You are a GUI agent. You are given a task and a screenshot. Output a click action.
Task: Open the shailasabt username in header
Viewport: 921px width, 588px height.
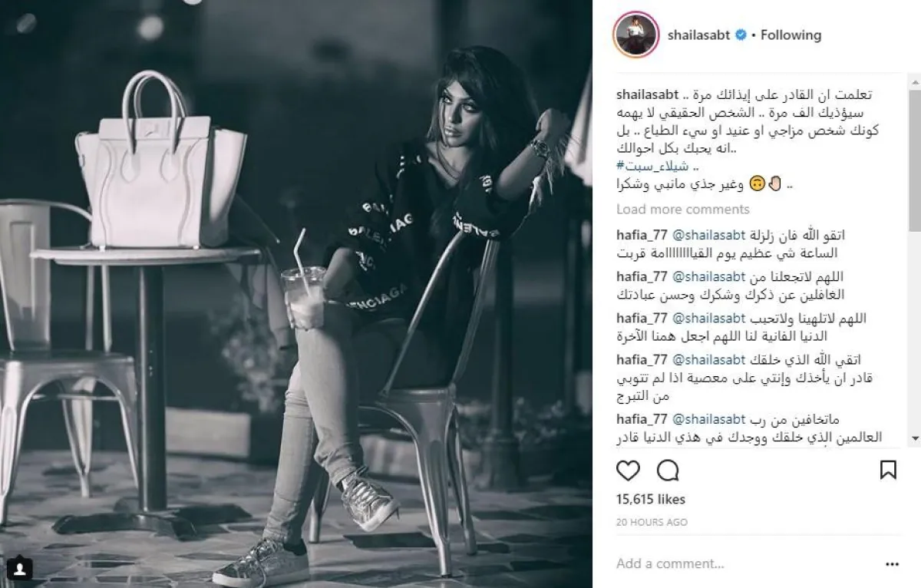click(698, 35)
